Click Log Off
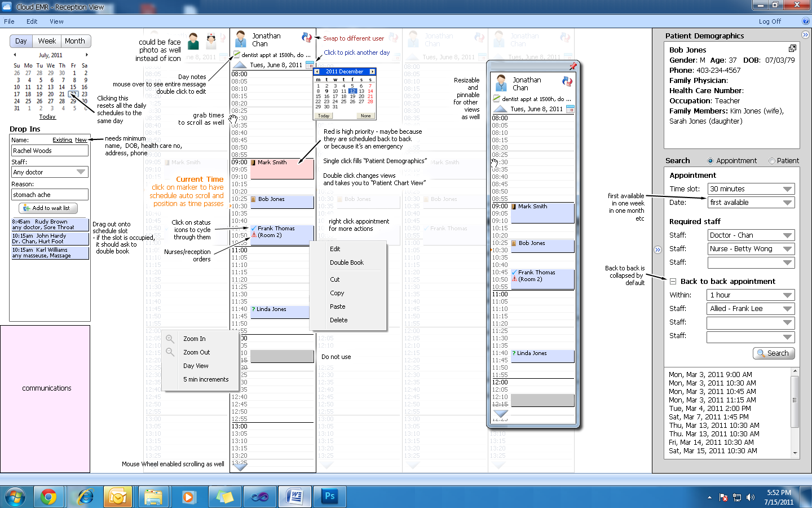Image resolution: width=812 pixels, height=508 pixels. point(770,21)
